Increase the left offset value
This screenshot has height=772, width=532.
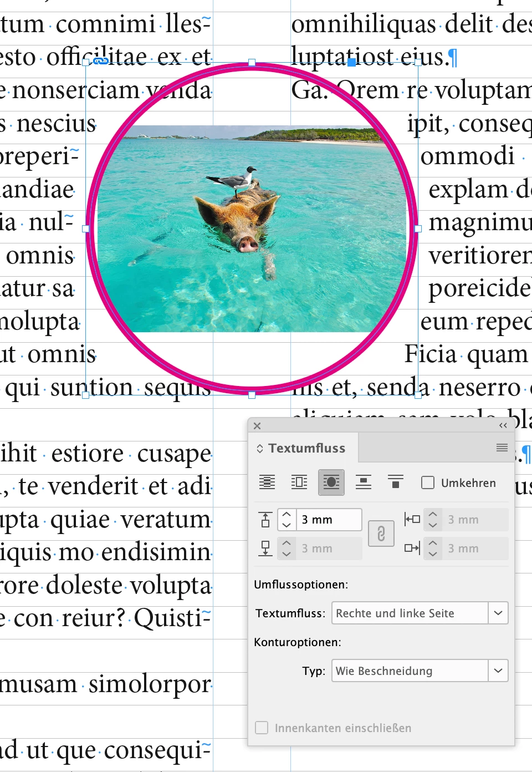pos(433,515)
